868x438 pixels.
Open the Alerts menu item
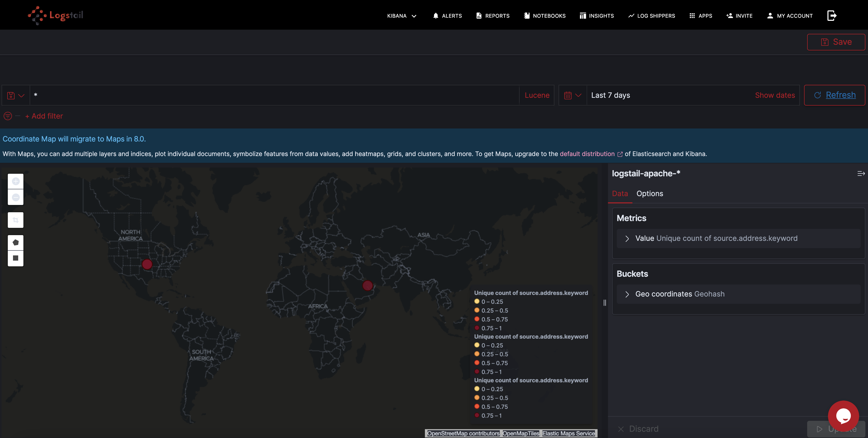point(447,16)
